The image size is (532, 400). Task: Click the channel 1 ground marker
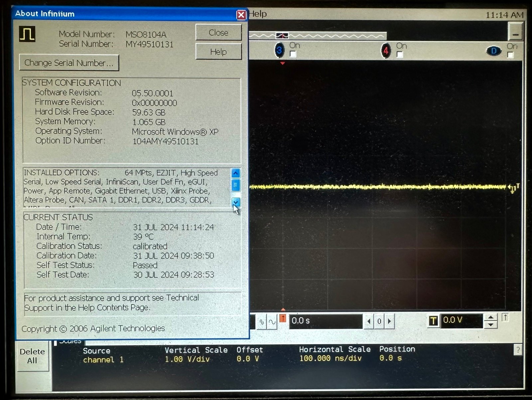point(513,188)
